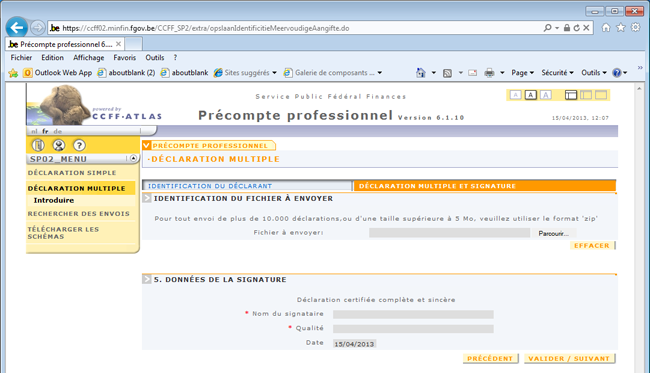
Task: Click the question mark help icon in sidebar
Action: (x=79, y=145)
